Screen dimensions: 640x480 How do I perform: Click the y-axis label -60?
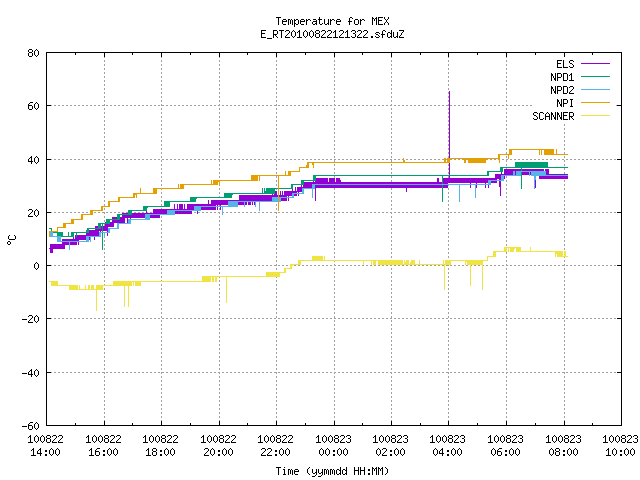(31, 426)
